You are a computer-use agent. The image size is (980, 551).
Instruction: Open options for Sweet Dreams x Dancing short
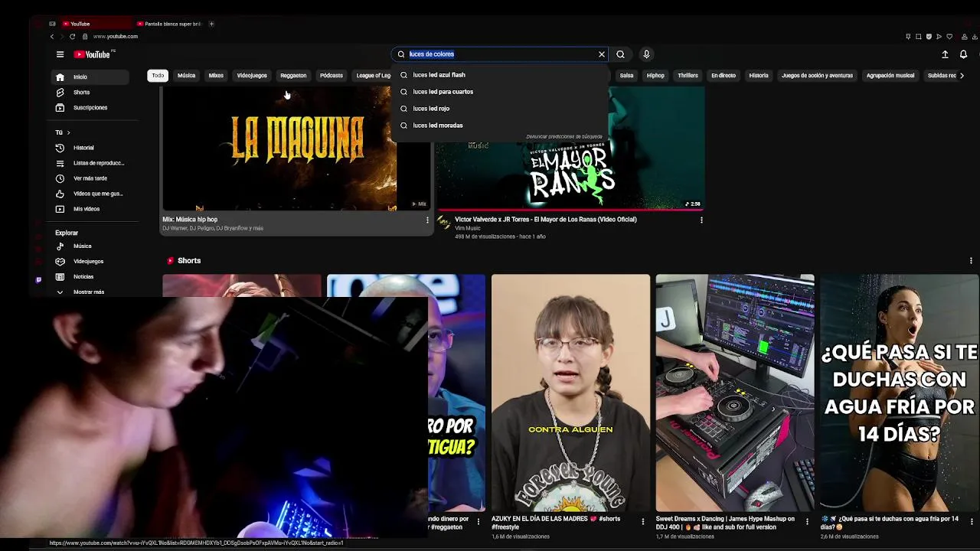tap(808, 521)
